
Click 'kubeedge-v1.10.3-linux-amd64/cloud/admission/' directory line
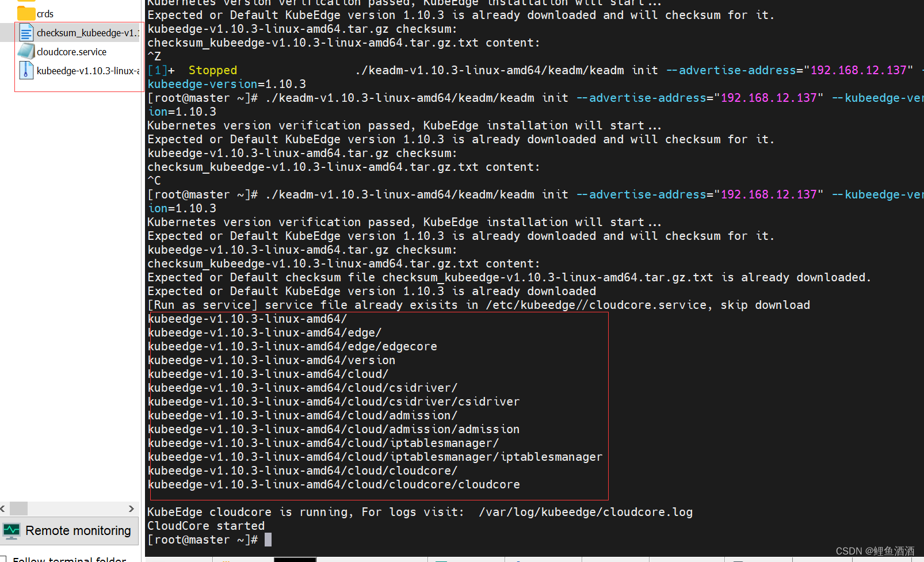[x=303, y=415]
